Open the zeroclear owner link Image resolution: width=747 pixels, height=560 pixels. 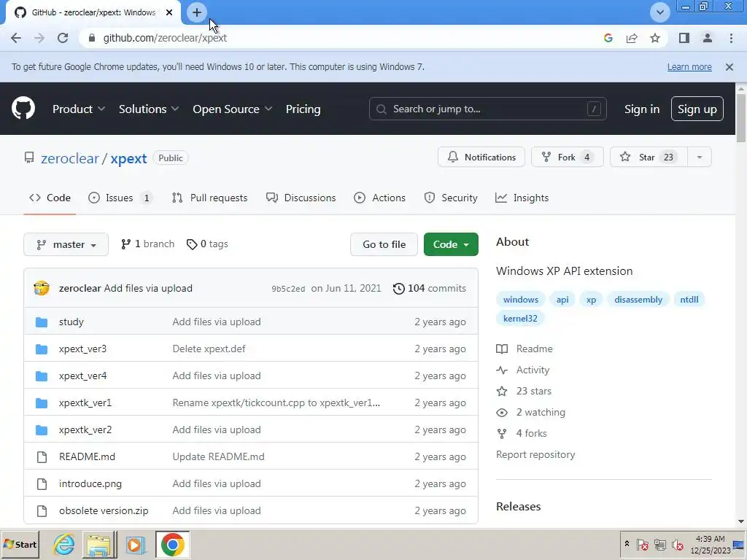point(69,158)
